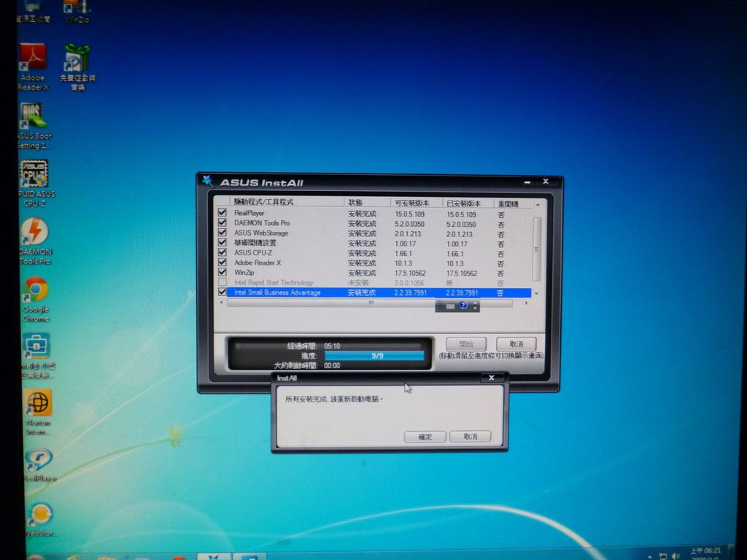Viewport: 747px width, 560px height.
Task: Open the Intel briefcase desktop shortcut
Action: pos(37,356)
